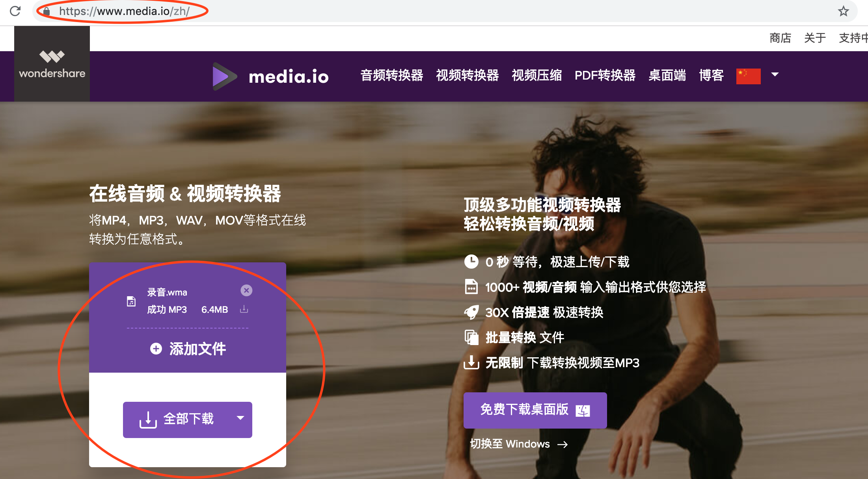868x479 pixels.
Task: Click the 添加文件 button
Action: click(x=188, y=349)
